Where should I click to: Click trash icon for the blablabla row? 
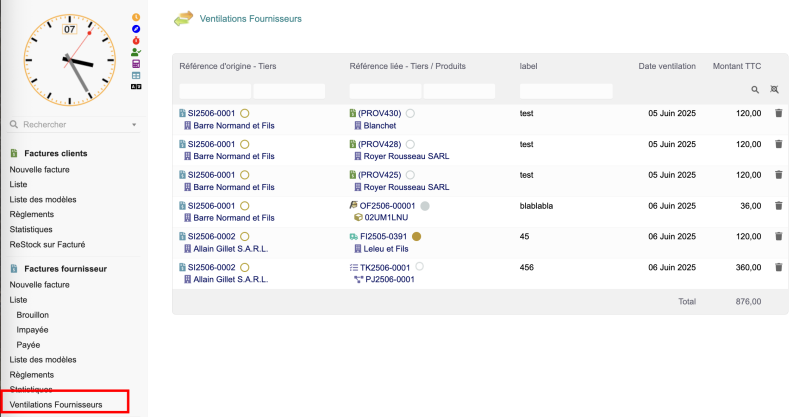[778, 206]
